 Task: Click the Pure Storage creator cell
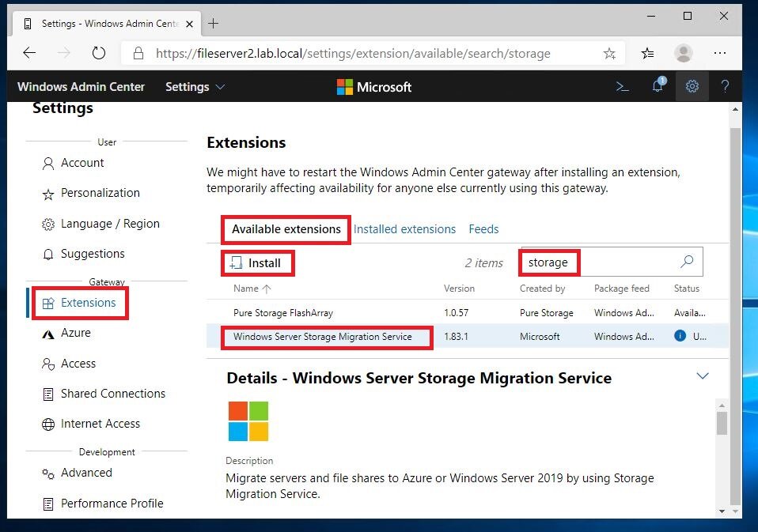(x=546, y=313)
